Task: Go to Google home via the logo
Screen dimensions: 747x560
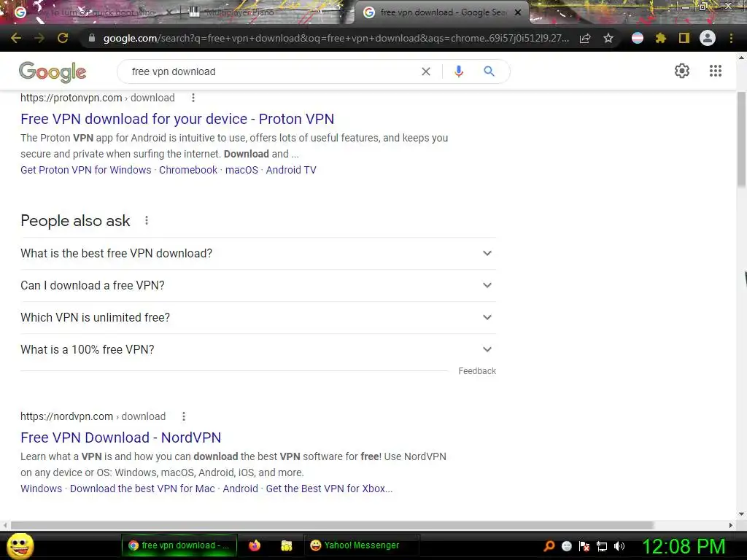Action: pyautogui.click(x=53, y=72)
